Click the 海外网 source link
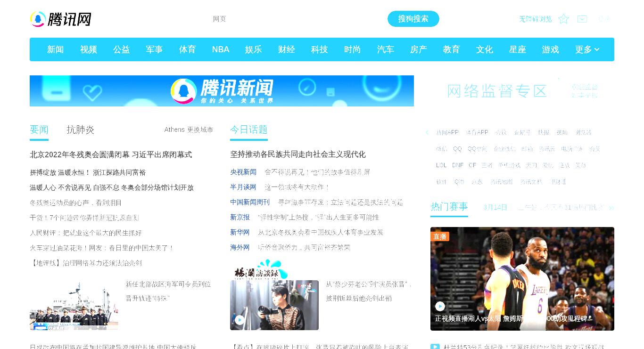Viewport: 644px width, 349px height. [240, 248]
